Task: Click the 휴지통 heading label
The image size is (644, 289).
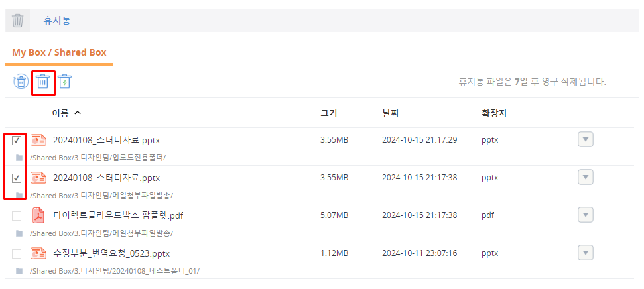Action: pyautogui.click(x=57, y=21)
